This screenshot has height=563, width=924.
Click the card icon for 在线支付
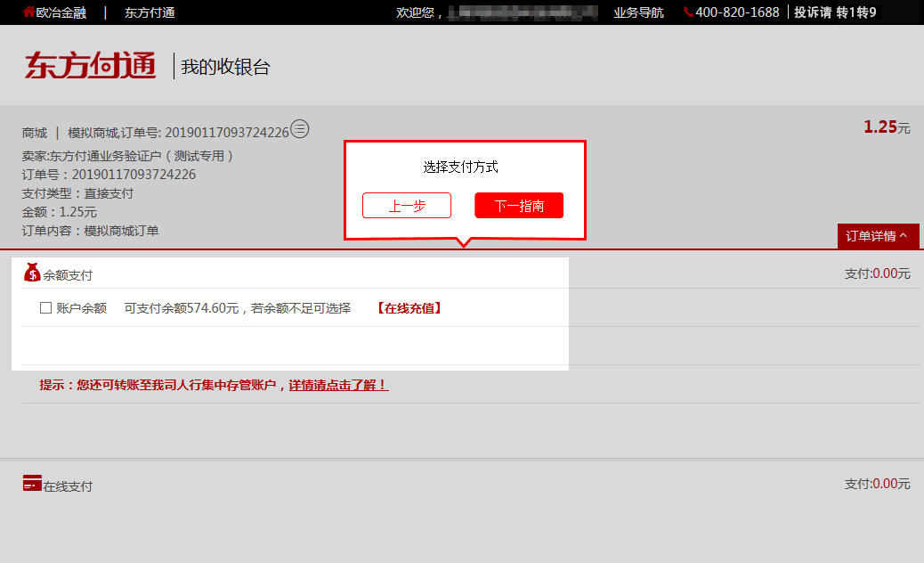(32, 483)
